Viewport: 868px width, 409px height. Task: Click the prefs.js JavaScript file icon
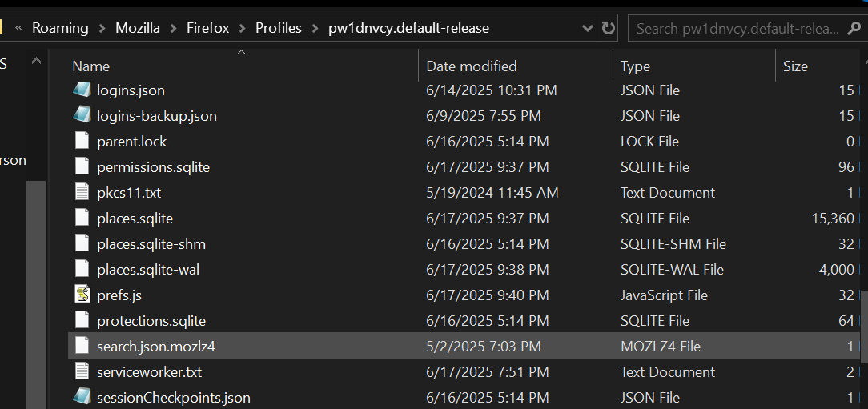pyautogui.click(x=82, y=295)
